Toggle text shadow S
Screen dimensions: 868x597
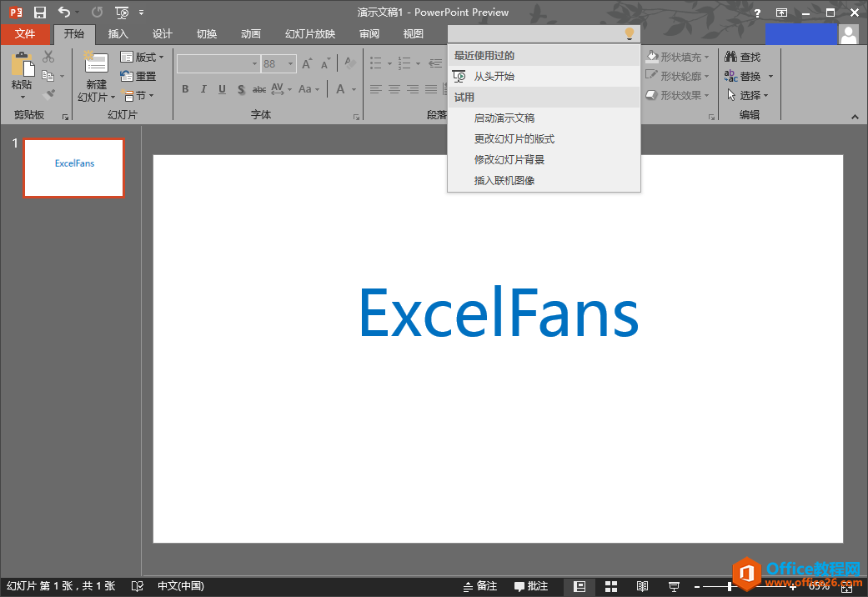point(241,89)
